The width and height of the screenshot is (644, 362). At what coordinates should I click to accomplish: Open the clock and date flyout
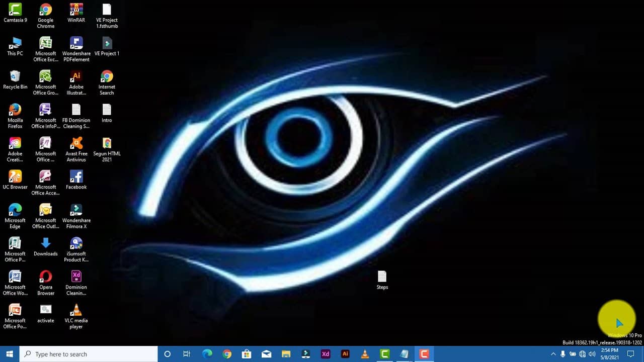(609, 354)
